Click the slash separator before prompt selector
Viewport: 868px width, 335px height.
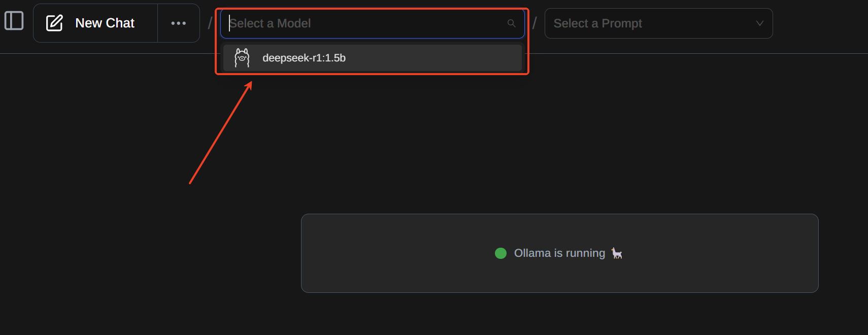[x=535, y=23]
